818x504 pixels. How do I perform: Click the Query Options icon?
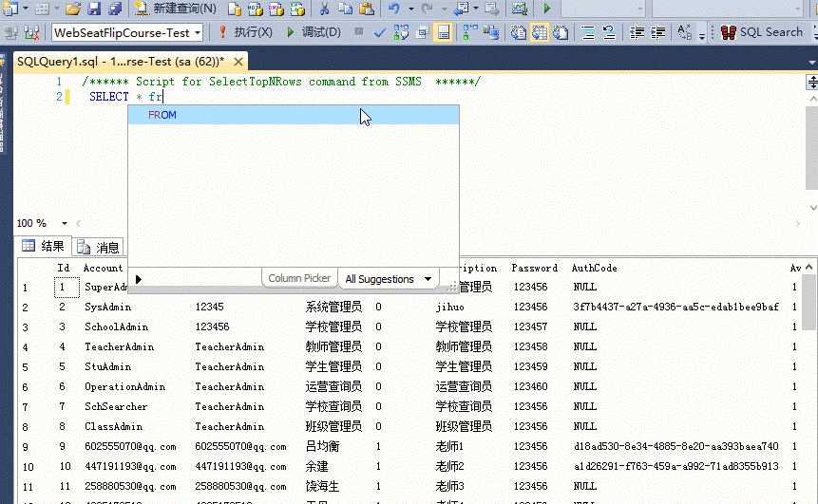point(422,33)
